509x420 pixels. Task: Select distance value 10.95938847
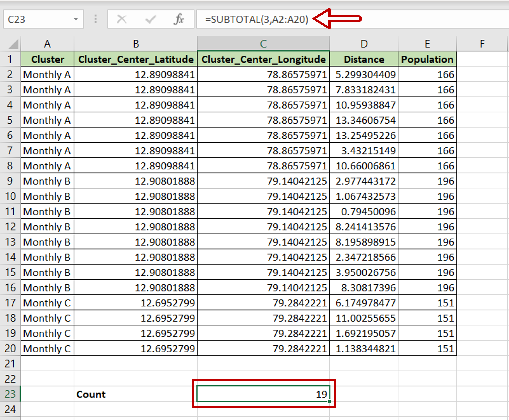point(364,105)
